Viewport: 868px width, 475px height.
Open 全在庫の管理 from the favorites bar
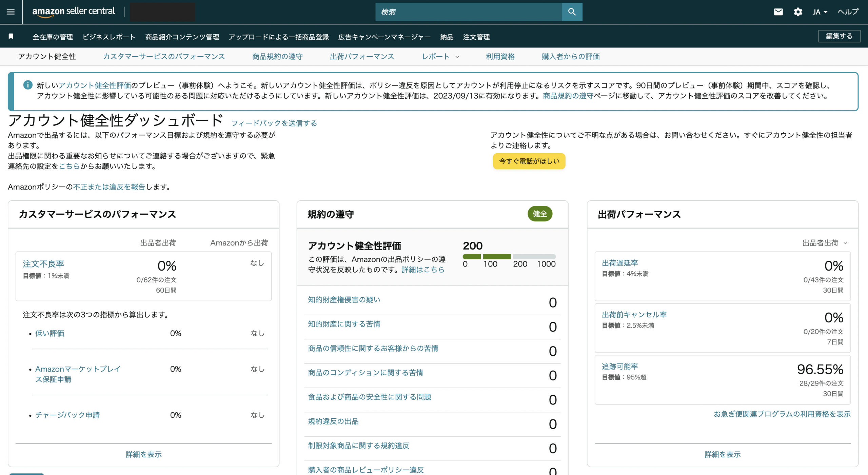(x=53, y=37)
